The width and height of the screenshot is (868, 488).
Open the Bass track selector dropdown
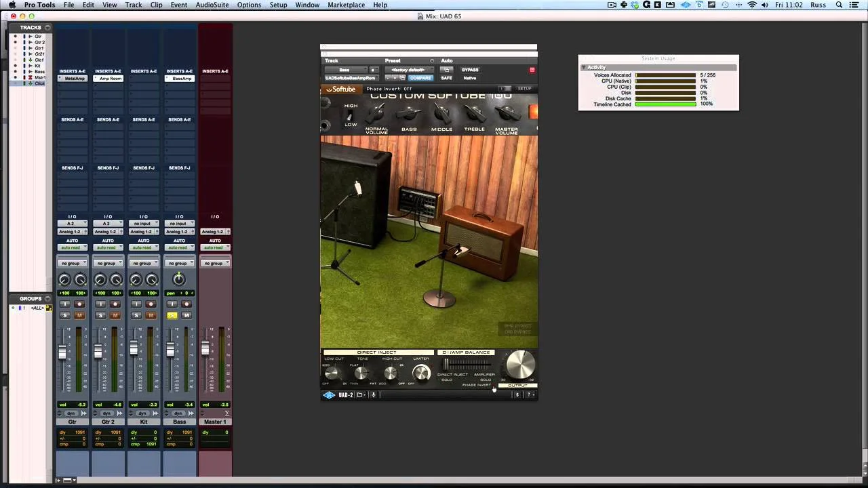346,70
